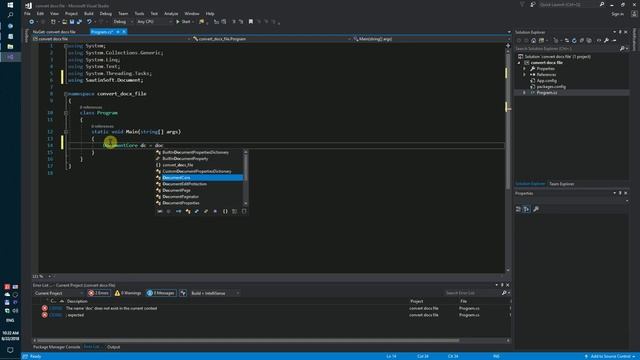Image resolution: width=640 pixels, height=360 pixels.
Task: Click the Undo toolbar icon
Action: pyautogui.click(x=89, y=22)
